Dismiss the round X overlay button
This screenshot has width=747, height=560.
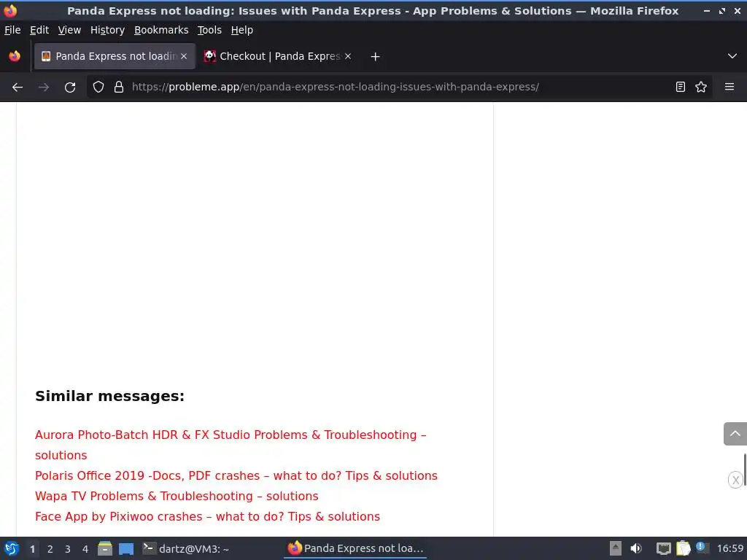click(x=735, y=480)
